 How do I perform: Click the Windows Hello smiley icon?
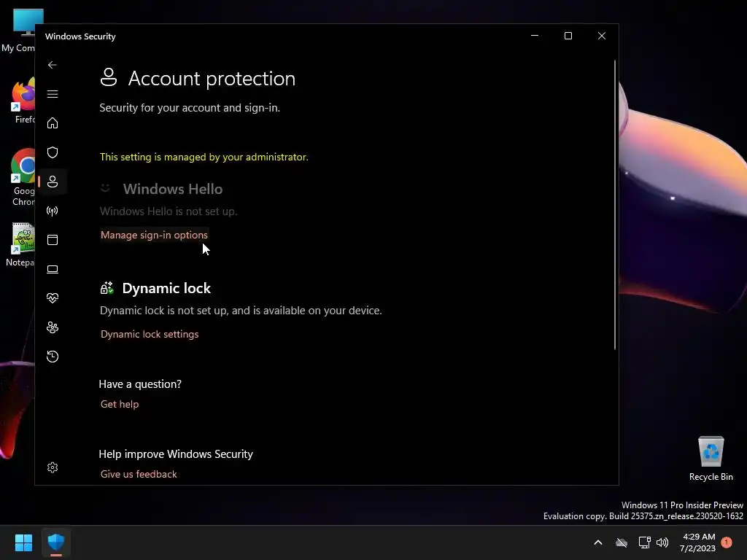[105, 189]
